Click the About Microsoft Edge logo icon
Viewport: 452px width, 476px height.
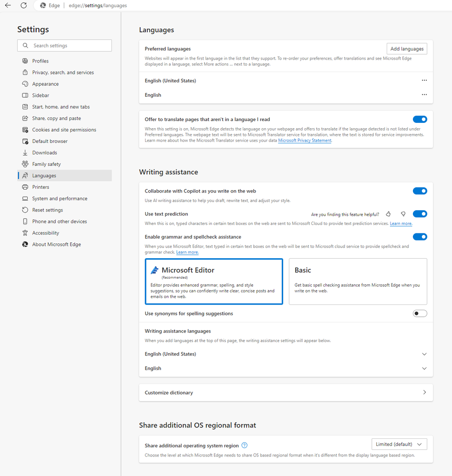(x=25, y=244)
